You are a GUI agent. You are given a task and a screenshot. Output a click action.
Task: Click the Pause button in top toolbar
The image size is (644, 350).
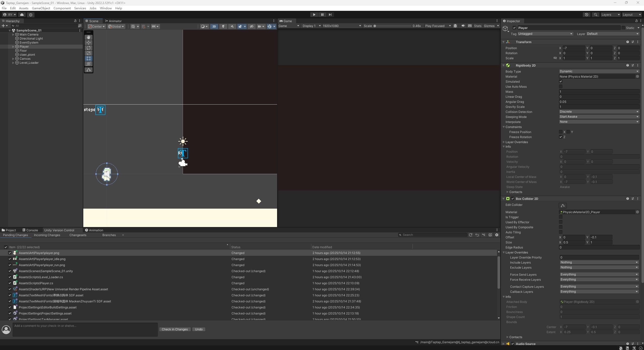coord(322,15)
